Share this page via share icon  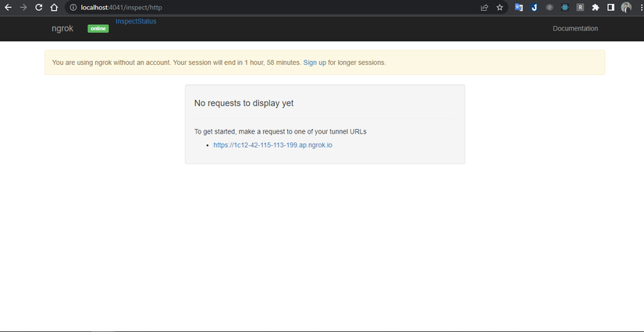point(484,7)
